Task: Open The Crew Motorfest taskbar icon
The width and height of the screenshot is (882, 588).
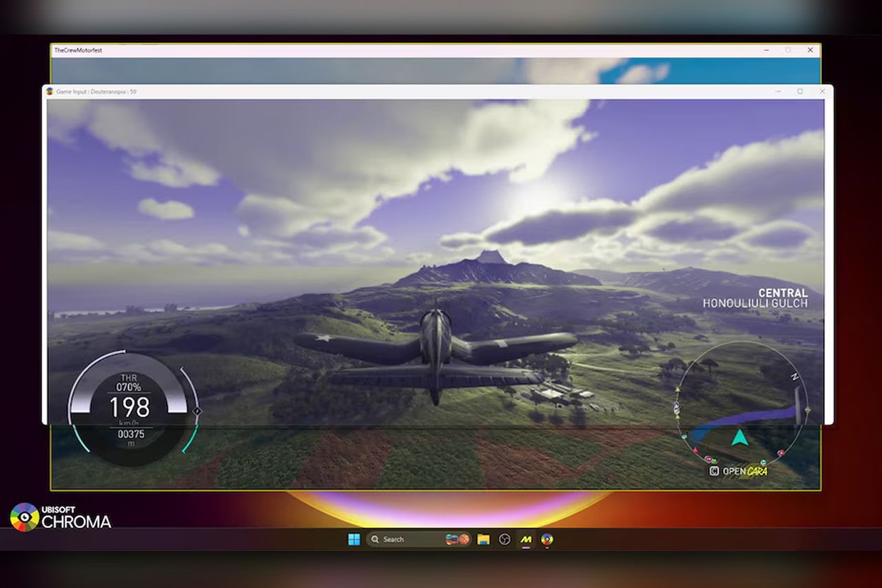Action: pos(526,539)
